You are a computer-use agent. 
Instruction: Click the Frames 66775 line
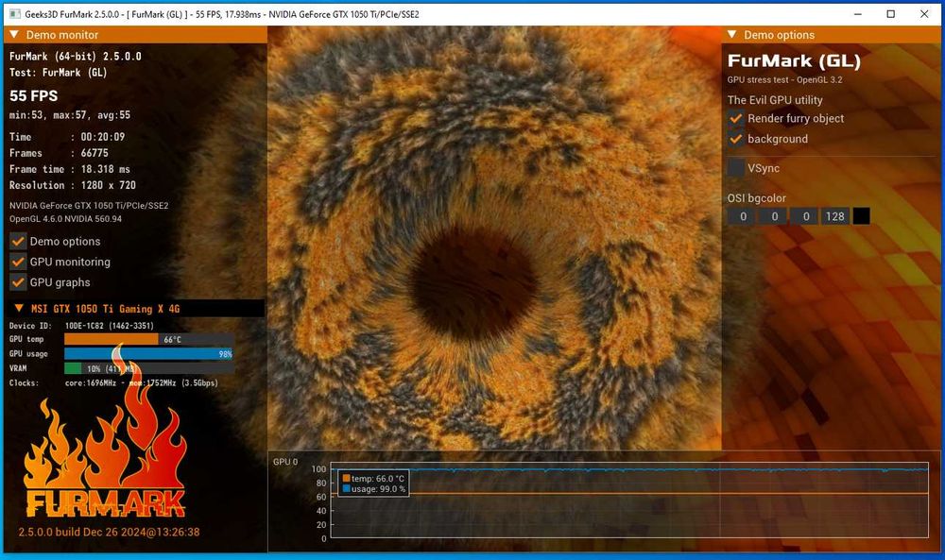pos(59,153)
